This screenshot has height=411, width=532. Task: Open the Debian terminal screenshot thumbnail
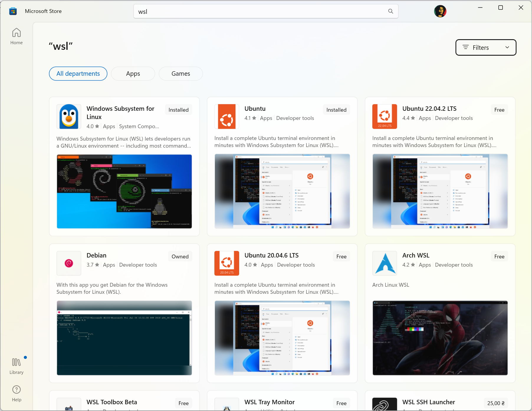click(124, 338)
